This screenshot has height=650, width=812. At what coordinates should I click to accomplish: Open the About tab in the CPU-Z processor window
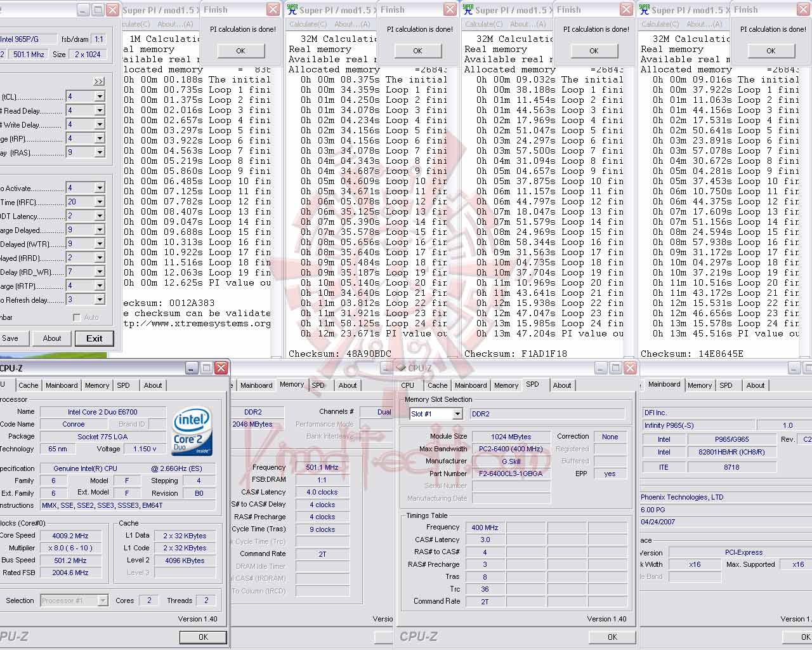[x=153, y=385]
